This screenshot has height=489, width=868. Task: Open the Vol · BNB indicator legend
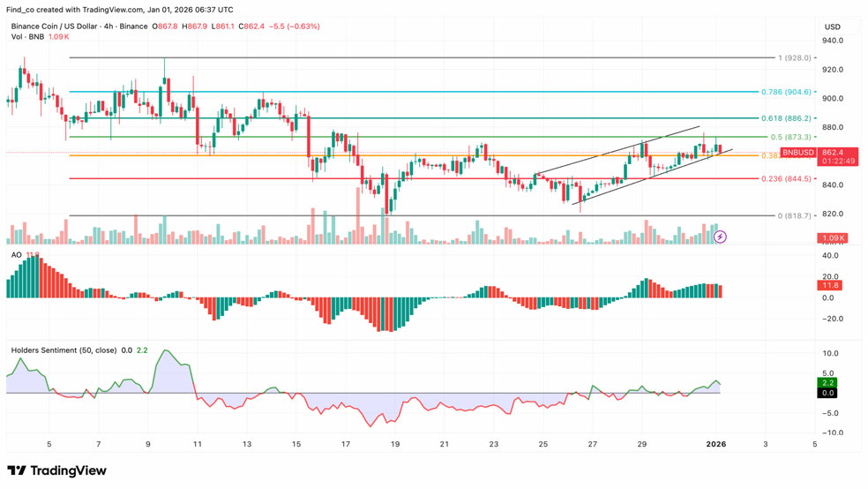27,37
